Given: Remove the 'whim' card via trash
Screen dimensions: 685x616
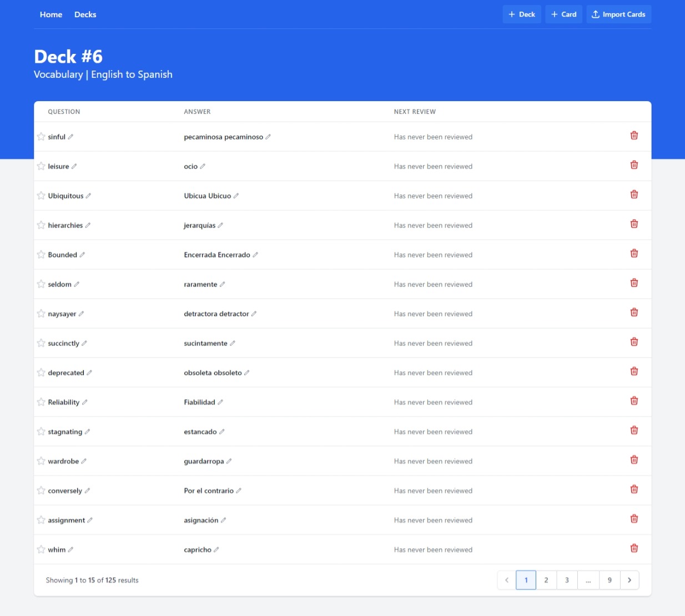Looking at the screenshot, I should point(634,548).
